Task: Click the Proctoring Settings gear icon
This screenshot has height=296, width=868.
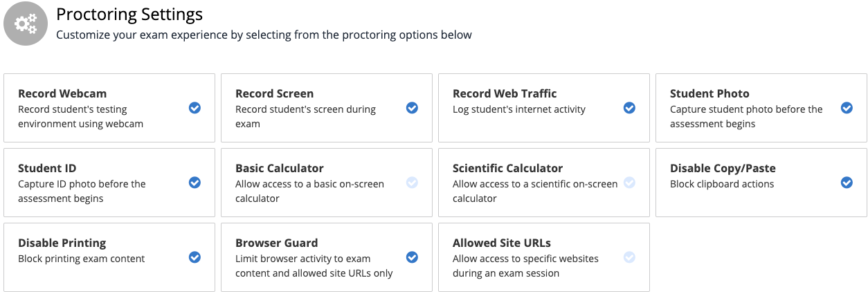Action: coord(26,24)
